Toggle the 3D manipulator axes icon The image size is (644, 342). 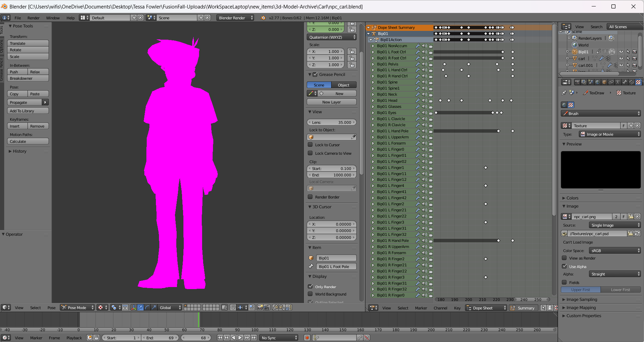[134, 307]
